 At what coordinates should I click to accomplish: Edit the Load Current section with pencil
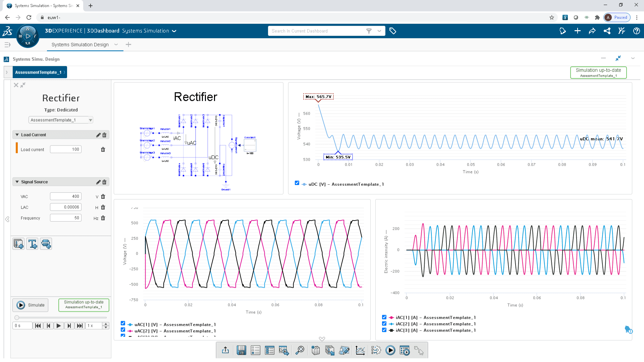click(98, 135)
